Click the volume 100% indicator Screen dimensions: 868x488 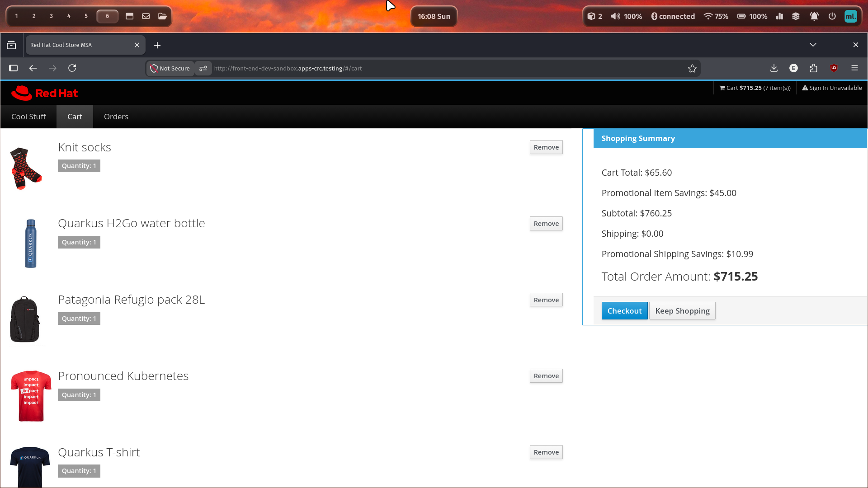pyautogui.click(x=626, y=16)
